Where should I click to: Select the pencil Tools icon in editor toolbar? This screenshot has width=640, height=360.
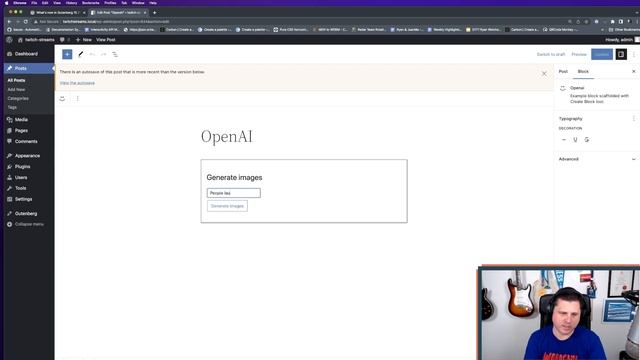click(81, 54)
